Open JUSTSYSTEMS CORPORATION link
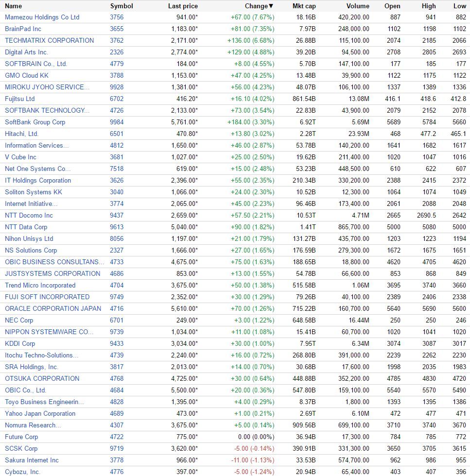The height and width of the screenshot is (476, 470). point(52,273)
